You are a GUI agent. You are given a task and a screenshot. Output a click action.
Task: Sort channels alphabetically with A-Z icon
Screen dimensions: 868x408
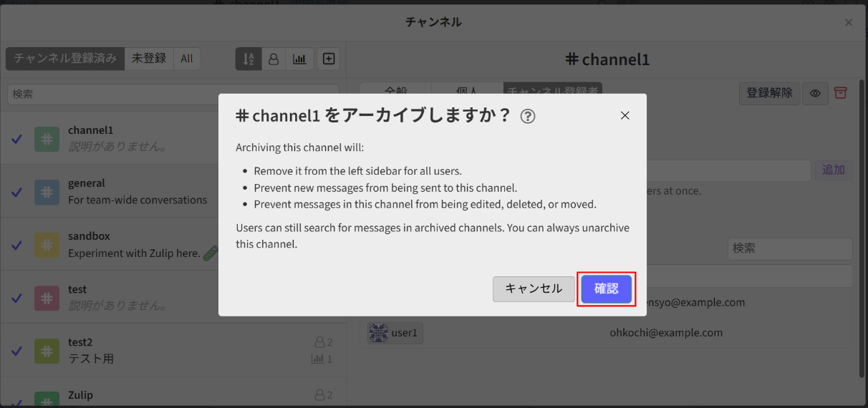(248, 59)
